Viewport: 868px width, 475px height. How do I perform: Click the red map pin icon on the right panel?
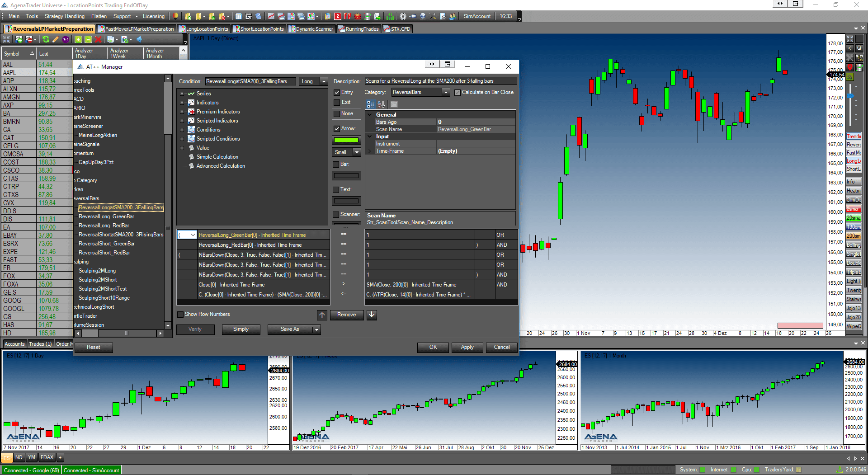click(850, 67)
